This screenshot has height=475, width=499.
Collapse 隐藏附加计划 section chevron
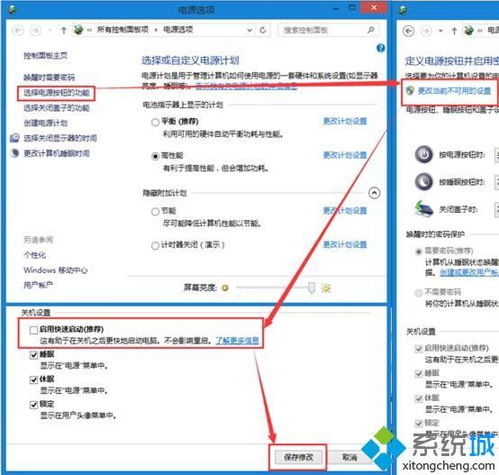point(374,193)
